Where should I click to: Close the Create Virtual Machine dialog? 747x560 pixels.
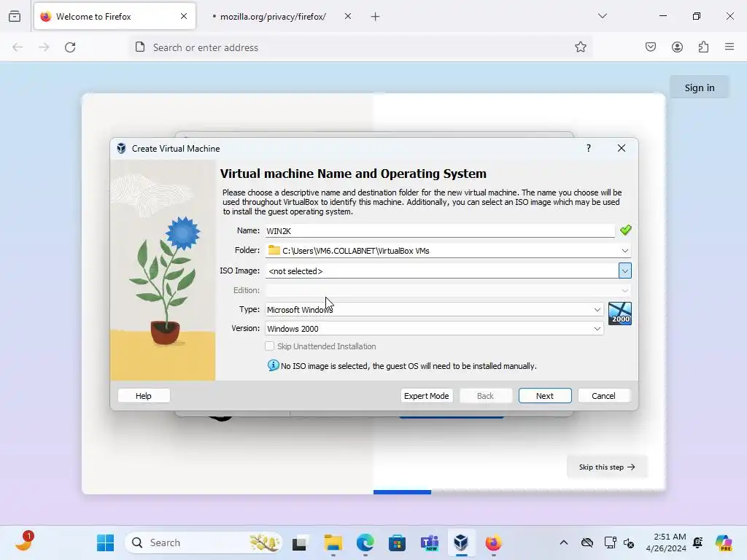point(622,148)
